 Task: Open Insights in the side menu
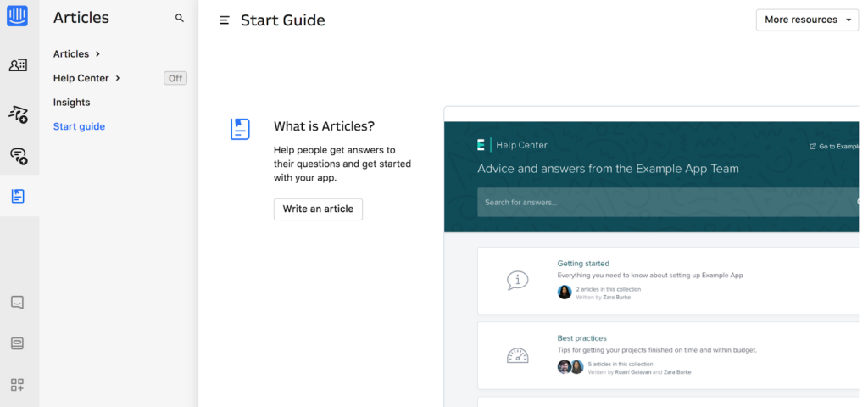(x=71, y=103)
